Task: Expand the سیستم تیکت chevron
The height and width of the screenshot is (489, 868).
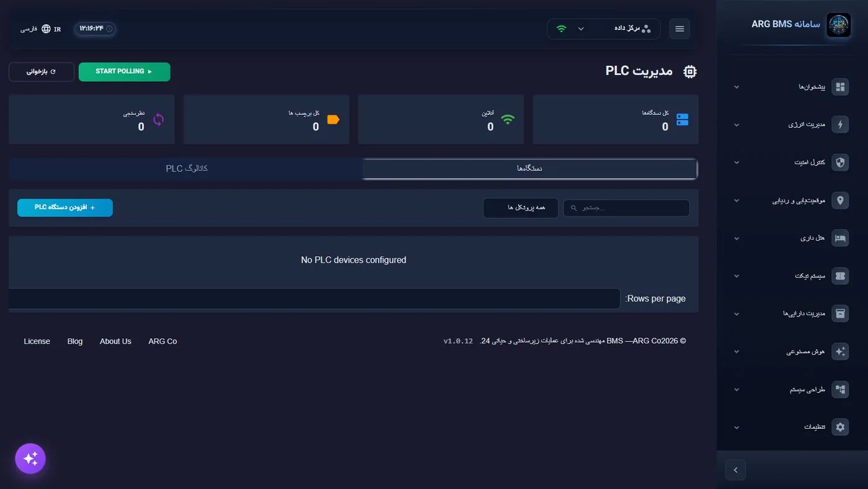Action: click(737, 276)
